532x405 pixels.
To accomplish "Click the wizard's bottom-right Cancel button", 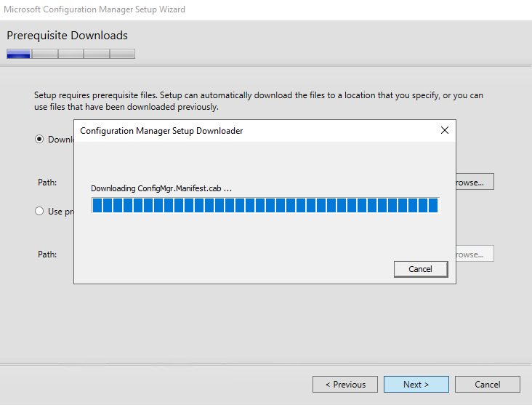I will (x=487, y=385).
